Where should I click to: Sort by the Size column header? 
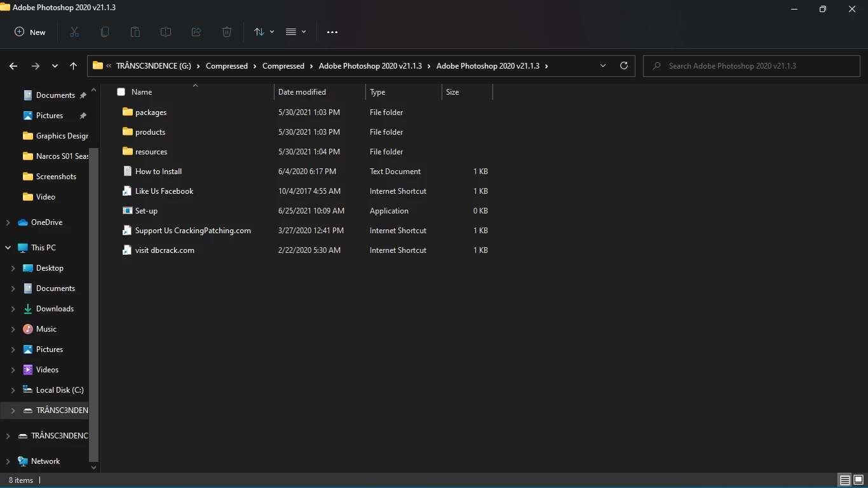(x=467, y=92)
